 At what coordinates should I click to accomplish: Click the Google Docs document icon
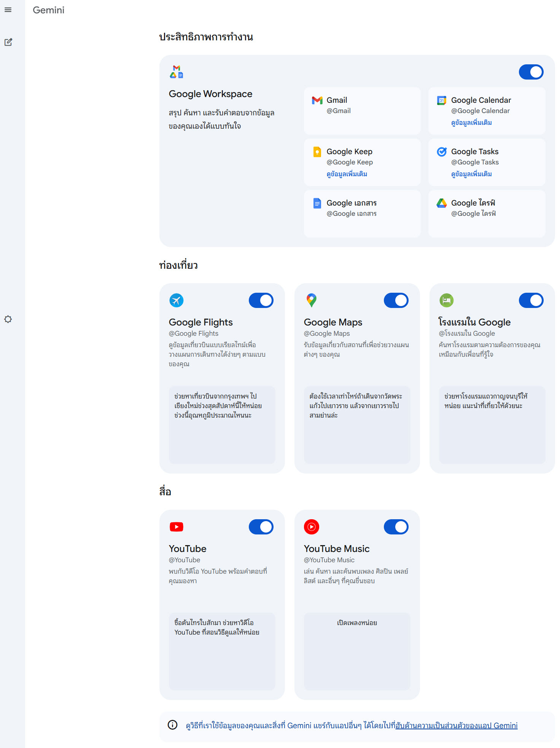[317, 203]
